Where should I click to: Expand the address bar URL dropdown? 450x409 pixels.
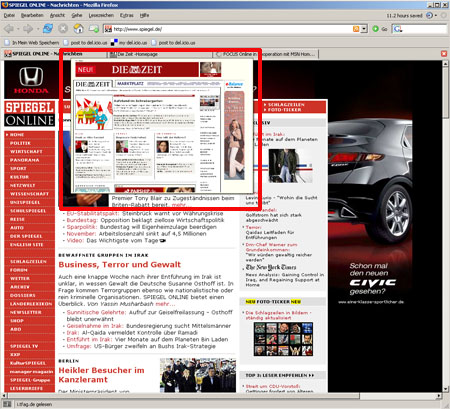364,29
